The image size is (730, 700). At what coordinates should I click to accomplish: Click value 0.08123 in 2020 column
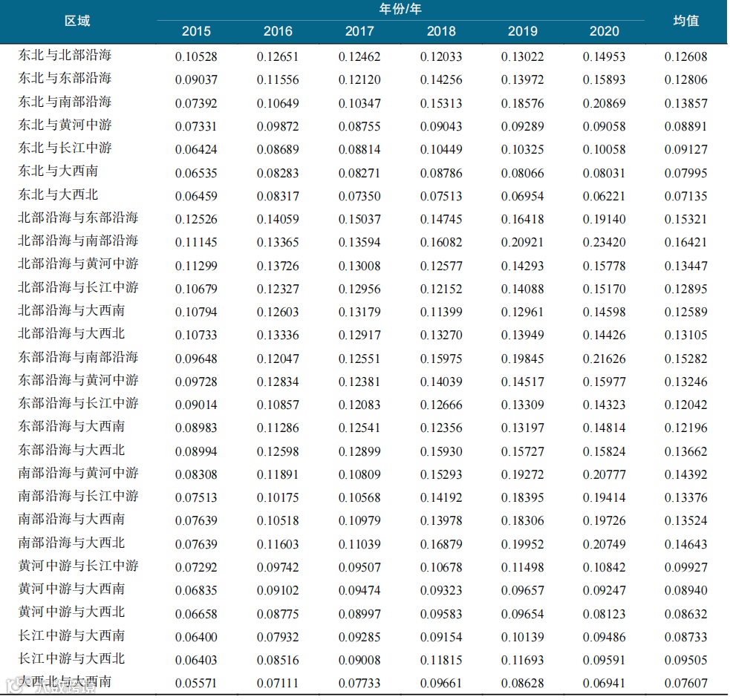pos(604,614)
